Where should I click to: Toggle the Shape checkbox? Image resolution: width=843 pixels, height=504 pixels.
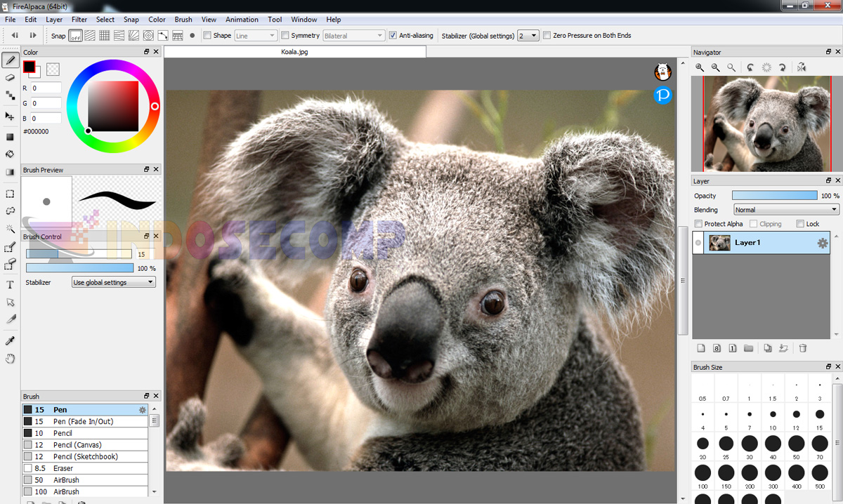(207, 35)
